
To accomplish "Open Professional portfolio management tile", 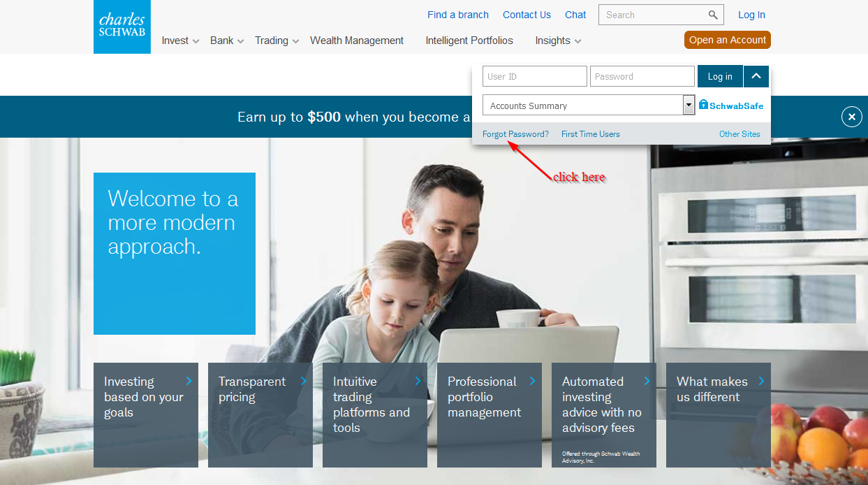I will click(490, 415).
